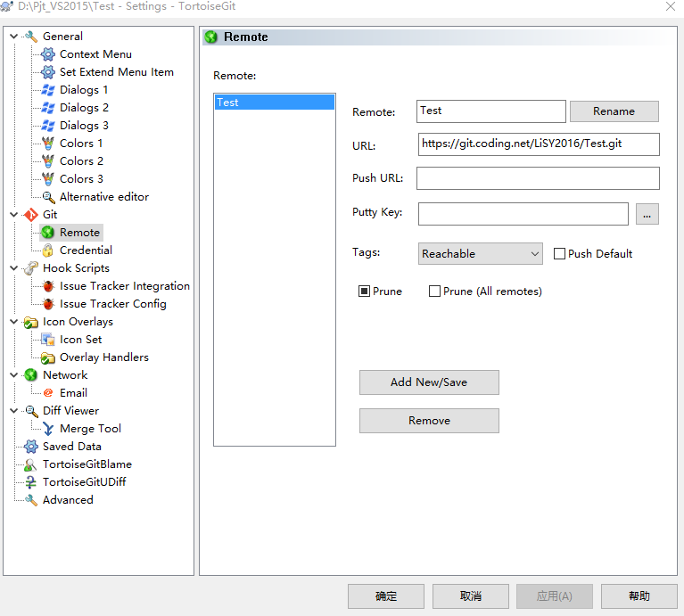Click the Putty Key input field

523,214
